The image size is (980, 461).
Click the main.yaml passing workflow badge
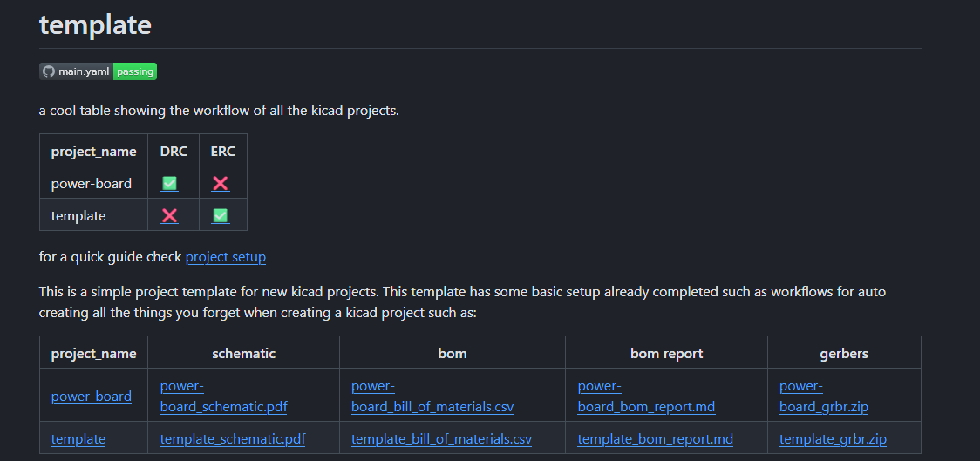(x=98, y=71)
